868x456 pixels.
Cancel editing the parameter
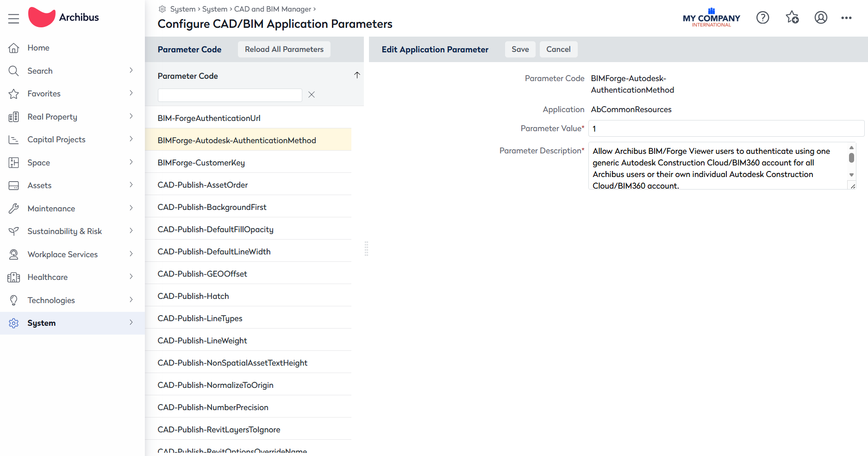tap(558, 49)
